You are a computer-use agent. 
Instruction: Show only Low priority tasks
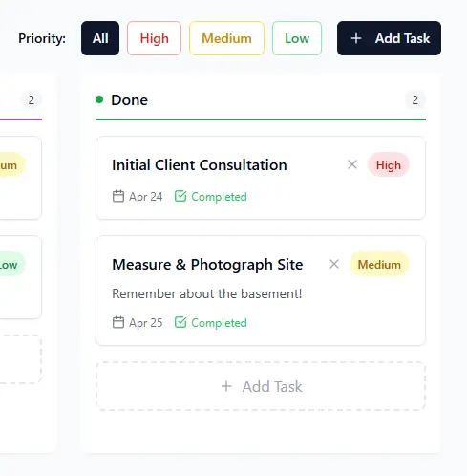297,38
